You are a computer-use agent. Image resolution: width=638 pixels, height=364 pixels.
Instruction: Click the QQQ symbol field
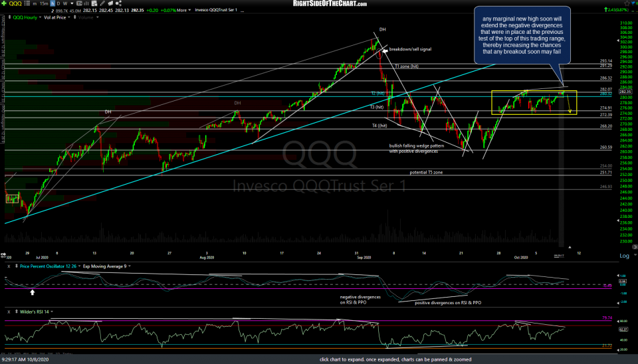pyautogui.click(x=15, y=4)
